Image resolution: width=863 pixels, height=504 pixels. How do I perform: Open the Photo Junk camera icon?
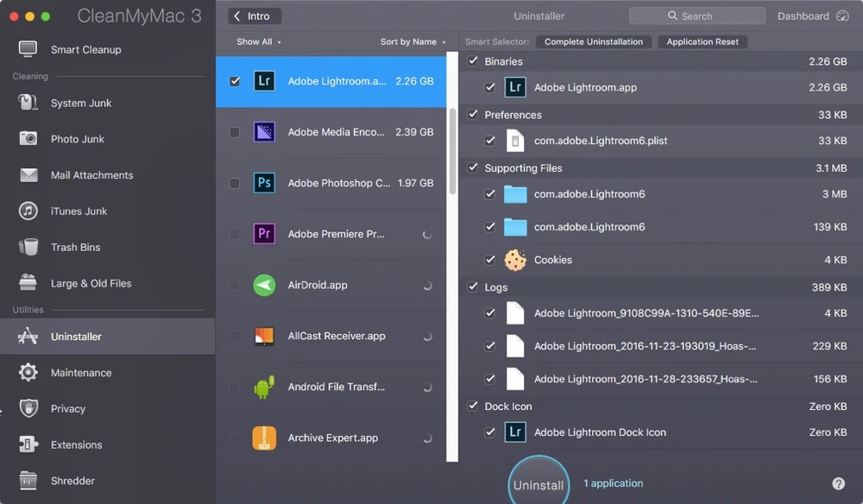(28, 139)
